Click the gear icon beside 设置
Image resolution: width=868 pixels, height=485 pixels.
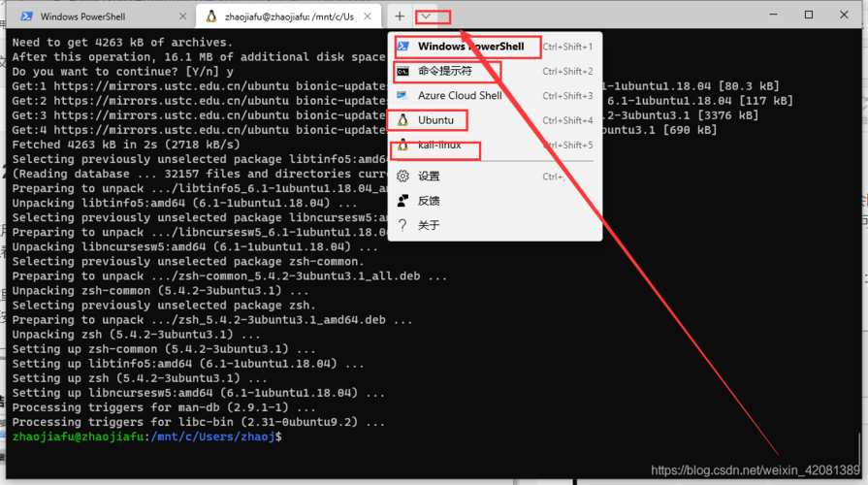click(x=403, y=177)
